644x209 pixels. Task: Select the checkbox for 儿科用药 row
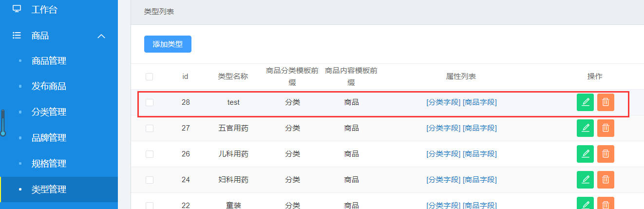pos(150,154)
